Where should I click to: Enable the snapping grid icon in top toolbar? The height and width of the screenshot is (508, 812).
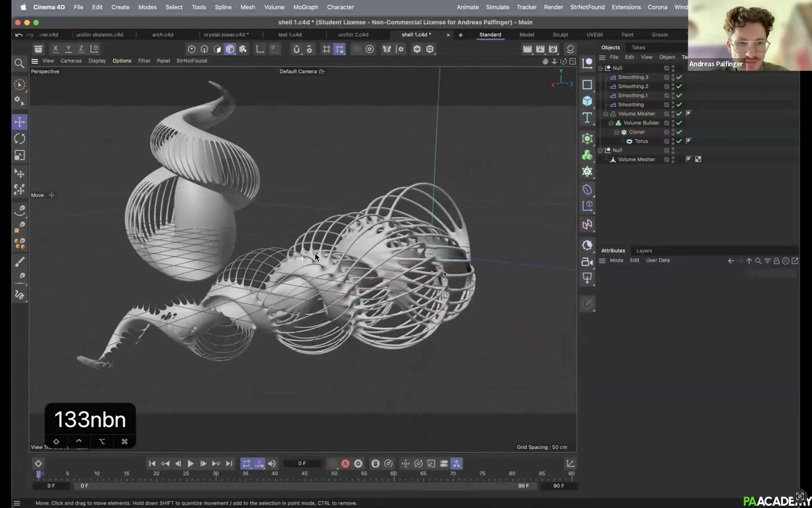[x=326, y=49]
